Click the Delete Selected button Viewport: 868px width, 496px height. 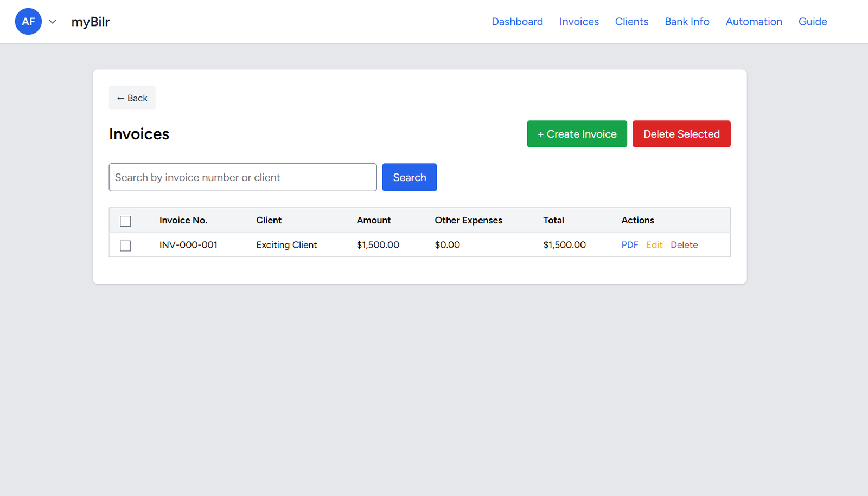(x=681, y=134)
